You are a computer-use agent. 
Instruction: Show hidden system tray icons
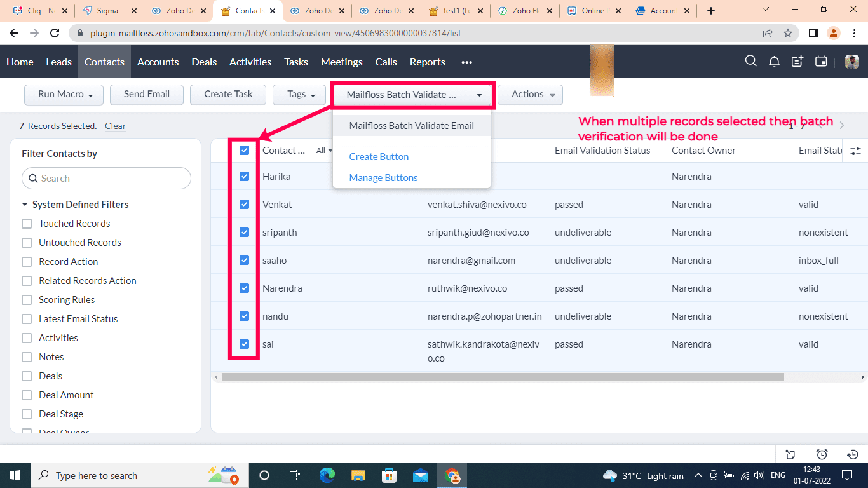[x=698, y=475]
